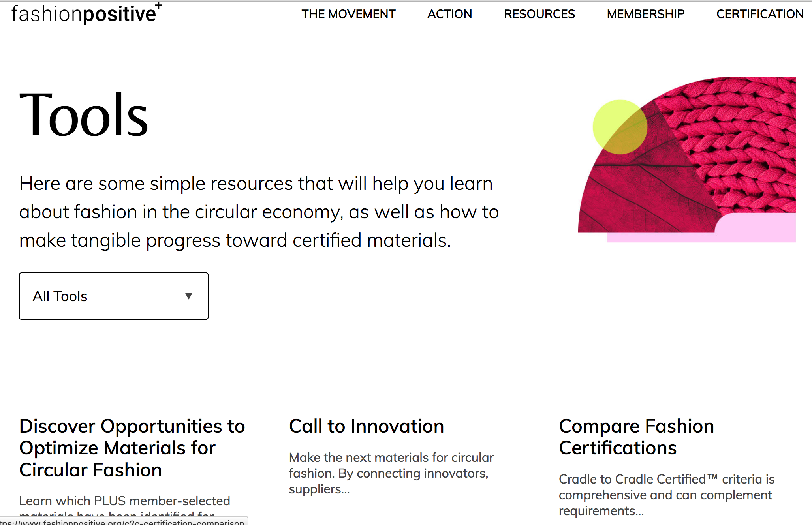
Task: Open the RESOURCES navigation menu
Action: tap(539, 14)
